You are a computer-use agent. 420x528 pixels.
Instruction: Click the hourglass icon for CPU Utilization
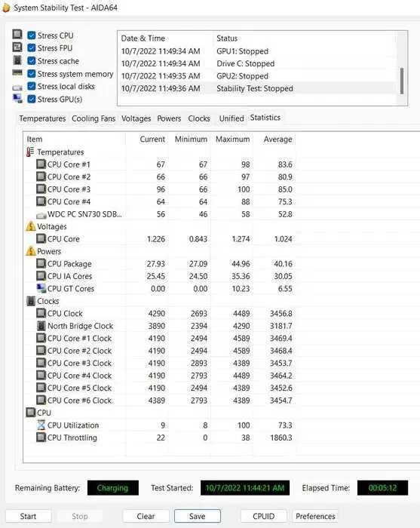click(x=41, y=425)
